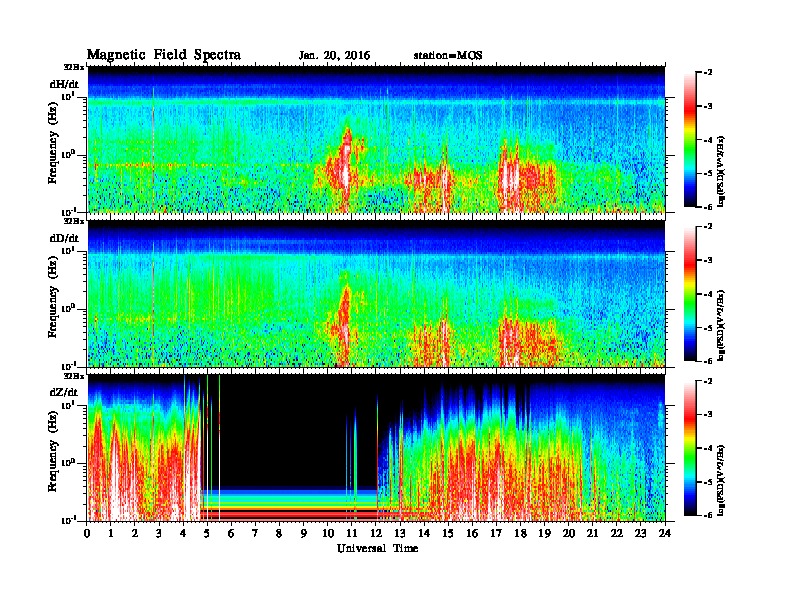The width and height of the screenshot is (792, 612).
Task: Click the "2" hour tick label
Action: [x=135, y=534]
